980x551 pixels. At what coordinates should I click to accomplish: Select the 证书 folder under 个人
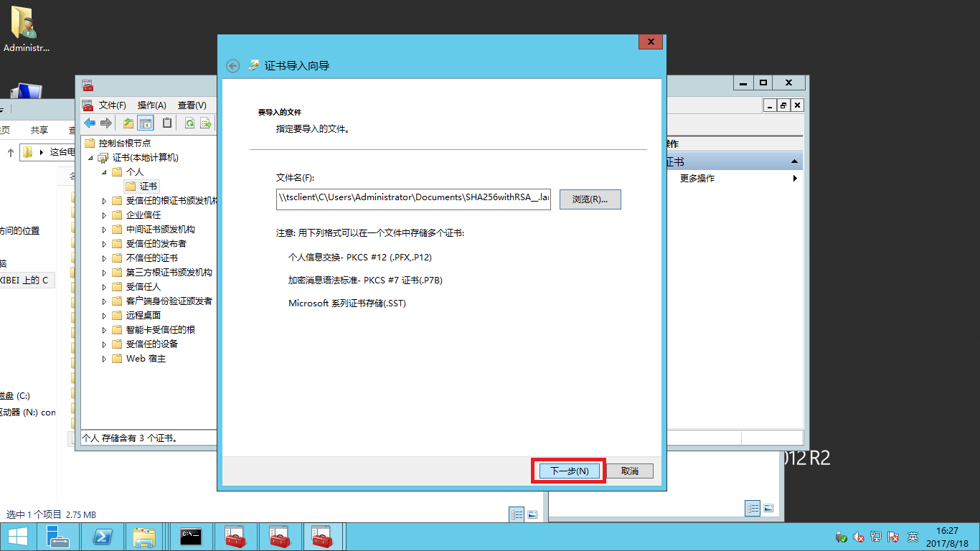tap(148, 187)
